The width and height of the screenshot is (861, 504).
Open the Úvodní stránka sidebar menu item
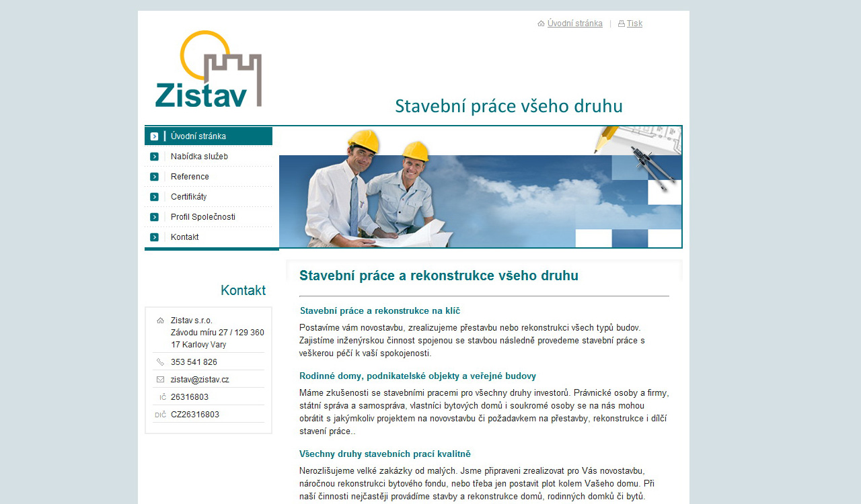(198, 136)
